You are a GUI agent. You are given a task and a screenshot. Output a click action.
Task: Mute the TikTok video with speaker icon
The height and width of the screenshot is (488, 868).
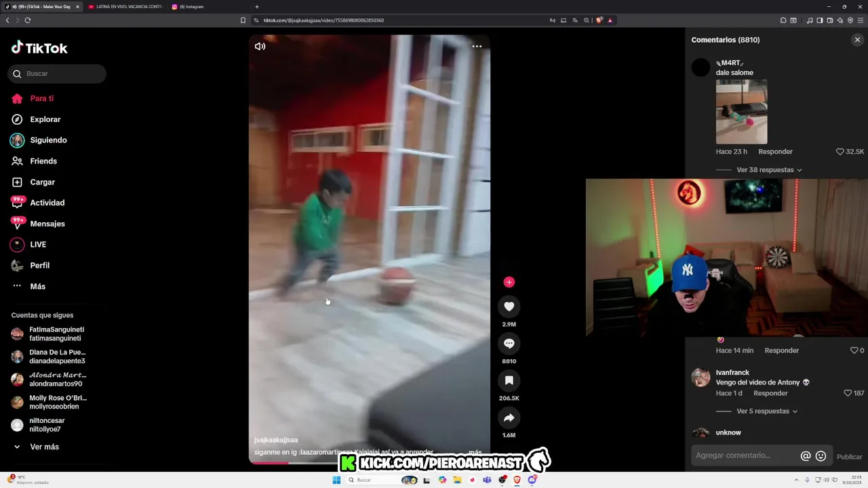[260, 46]
